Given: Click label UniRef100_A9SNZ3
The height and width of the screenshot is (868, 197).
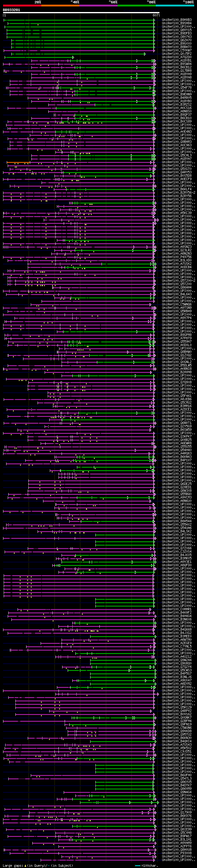Looking at the screenshot, I should [x=177, y=247].
